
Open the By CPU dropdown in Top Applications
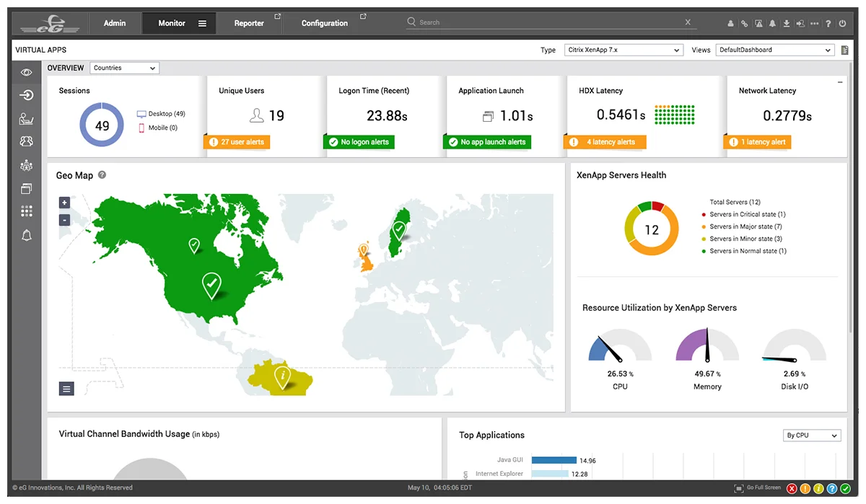pos(812,436)
